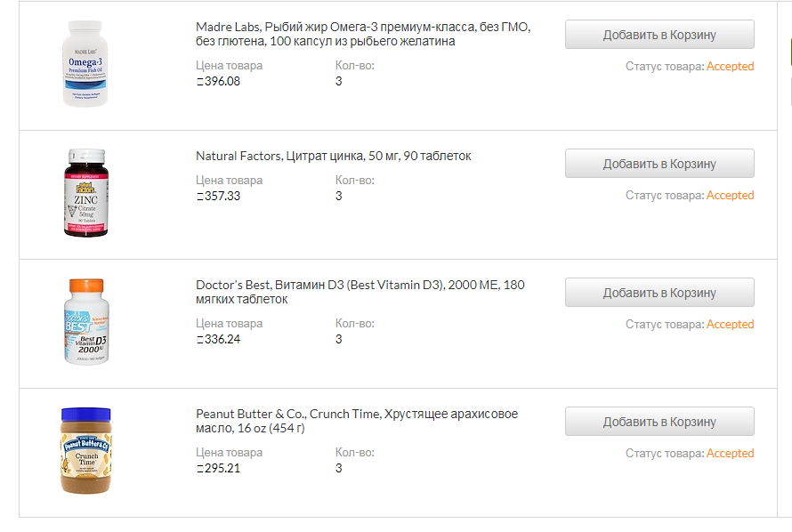Add Crunch Time peanut butter to cart
The width and height of the screenshot is (792, 532).
[659, 422]
